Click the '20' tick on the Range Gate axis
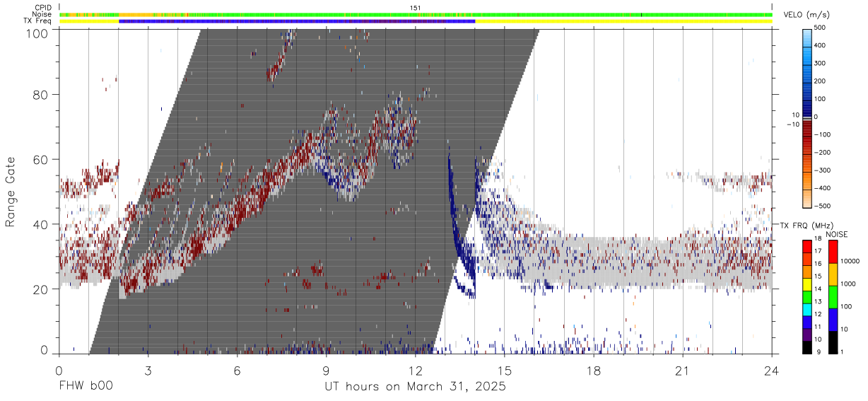 [40, 289]
